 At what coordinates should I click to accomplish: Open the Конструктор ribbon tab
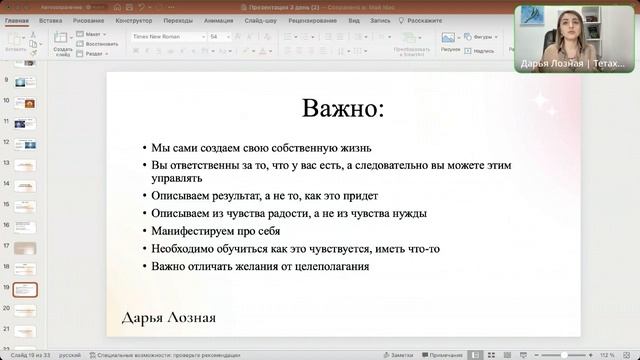click(133, 20)
